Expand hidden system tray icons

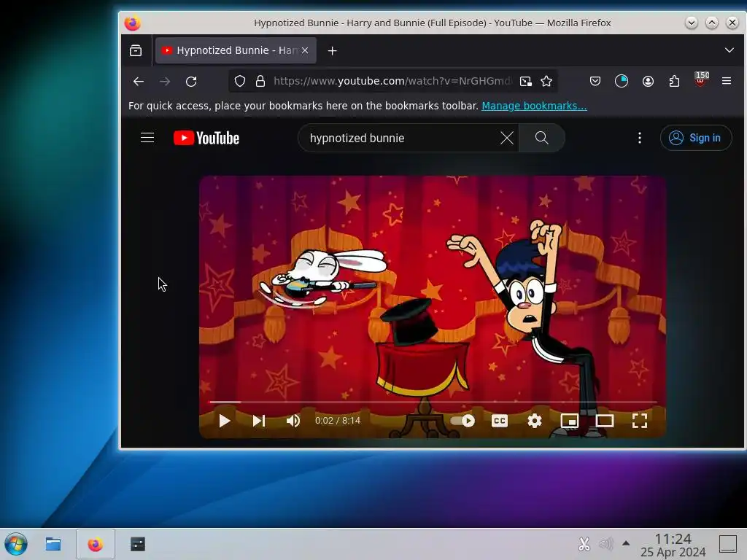click(x=626, y=543)
